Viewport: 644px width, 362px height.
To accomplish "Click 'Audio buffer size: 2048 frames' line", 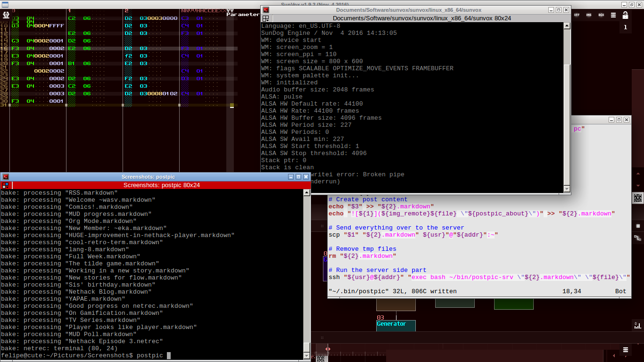I will coord(318,90).
